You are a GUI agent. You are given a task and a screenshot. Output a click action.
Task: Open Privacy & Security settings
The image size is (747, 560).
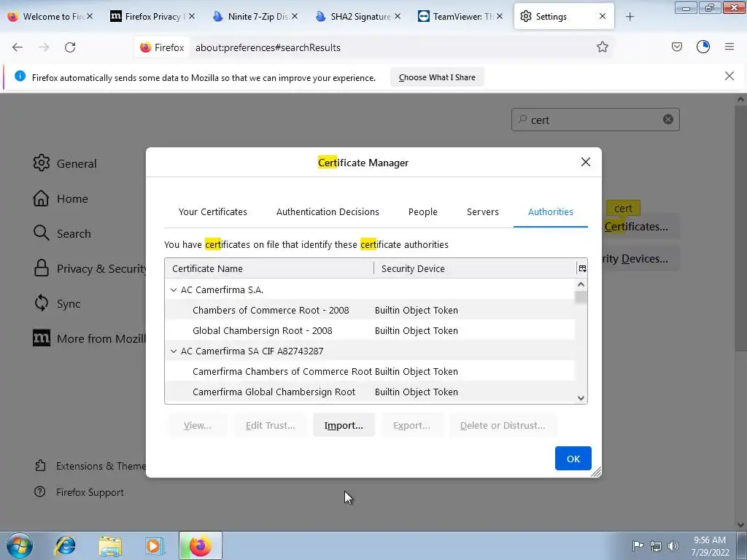pyautogui.click(x=89, y=268)
